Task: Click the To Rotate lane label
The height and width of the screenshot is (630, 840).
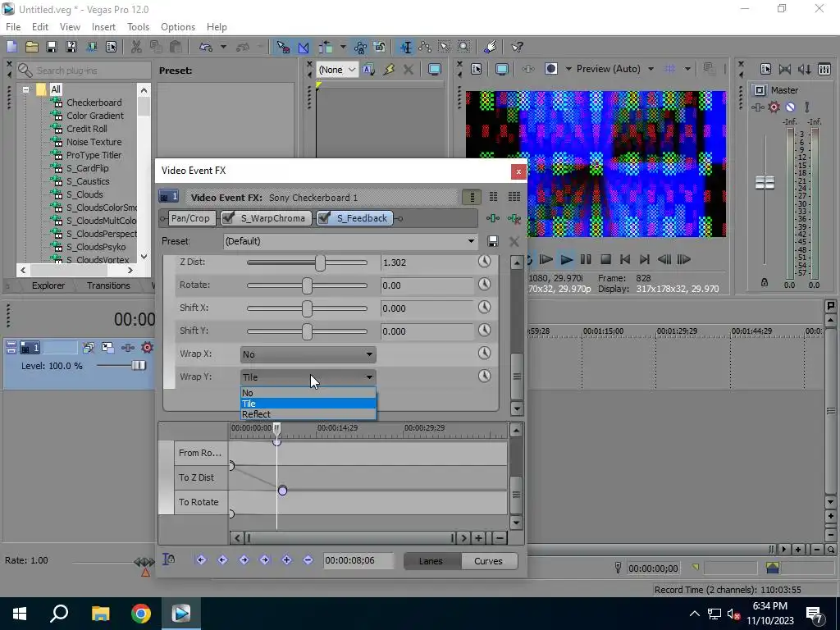Action: coord(199,502)
